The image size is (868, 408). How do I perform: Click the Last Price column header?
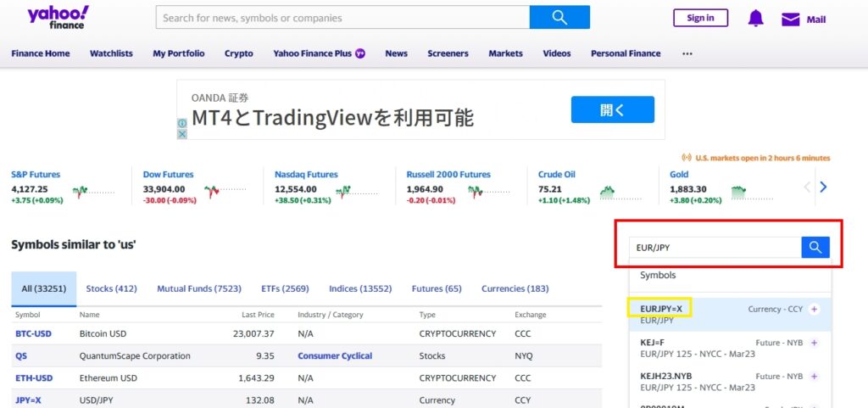tap(258, 315)
